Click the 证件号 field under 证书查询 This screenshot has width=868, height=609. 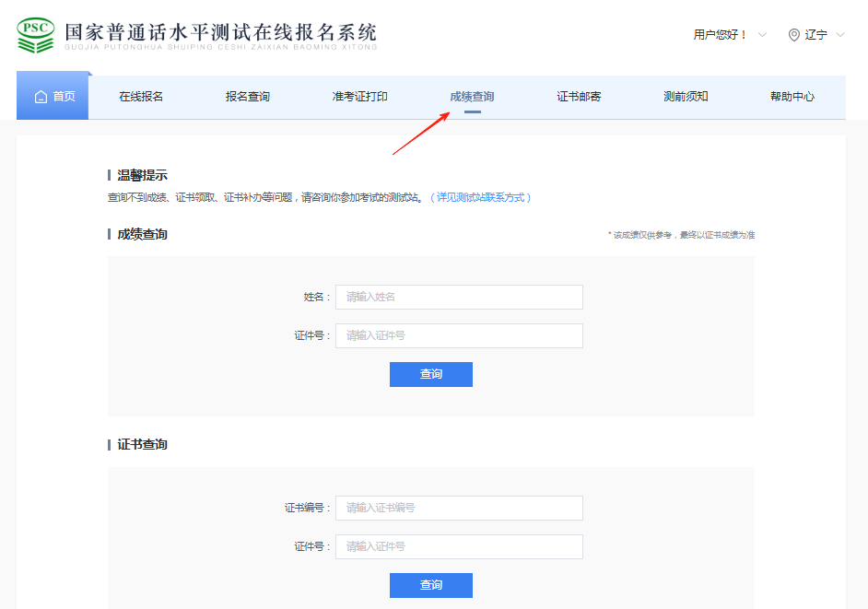pos(458,546)
